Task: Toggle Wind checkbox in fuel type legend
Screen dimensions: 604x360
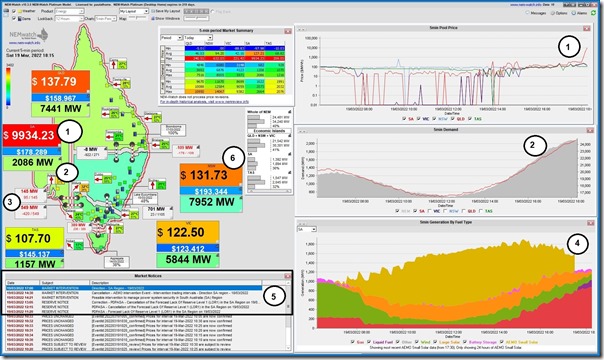Action: (x=417, y=342)
